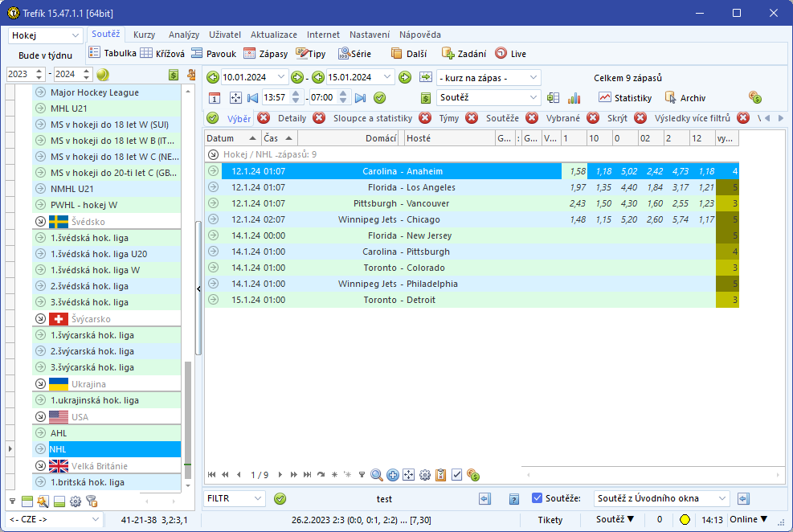Open the Série streaks view
Image resolution: width=793 pixels, height=532 pixels.
pyautogui.click(x=354, y=53)
